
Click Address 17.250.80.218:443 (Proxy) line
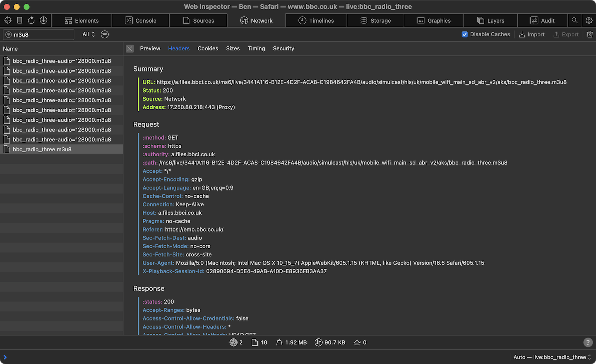(189, 107)
